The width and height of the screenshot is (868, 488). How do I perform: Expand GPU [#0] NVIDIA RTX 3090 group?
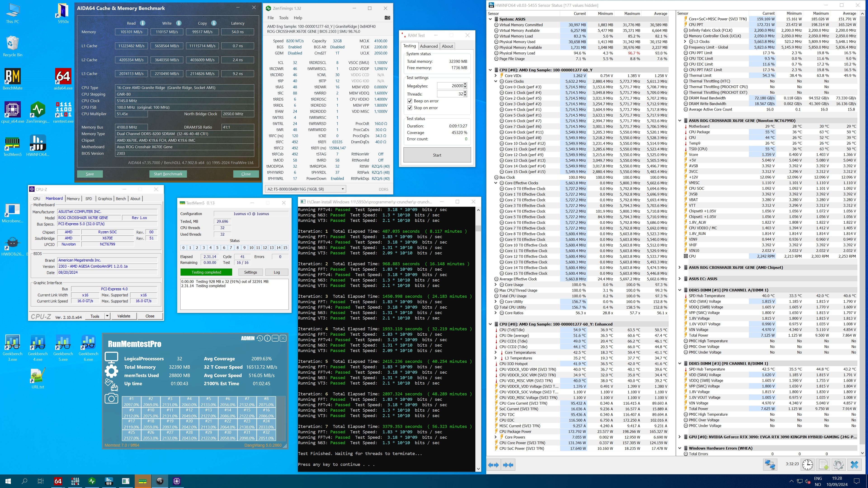680,437
